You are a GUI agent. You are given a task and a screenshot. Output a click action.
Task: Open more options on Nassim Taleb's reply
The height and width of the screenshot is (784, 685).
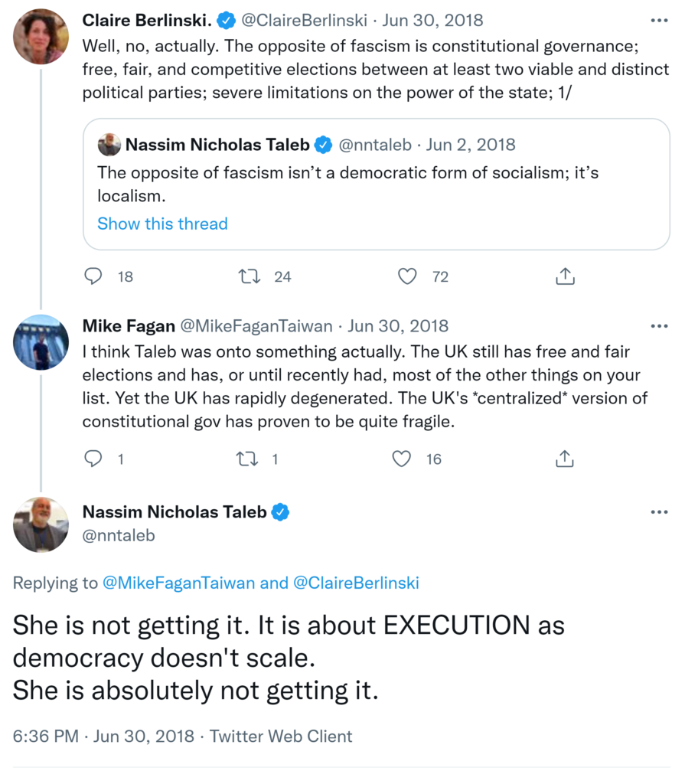pos(658,512)
